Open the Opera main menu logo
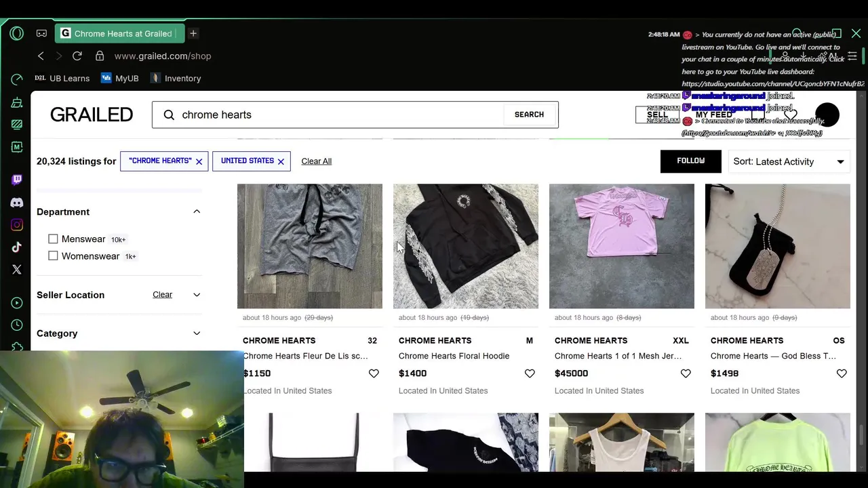This screenshot has width=868, height=488. point(17,33)
